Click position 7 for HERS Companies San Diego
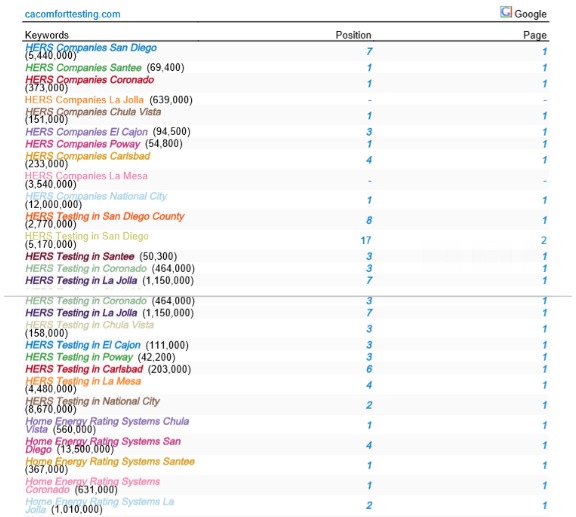The width and height of the screenshot is (576, 517). 369,51
